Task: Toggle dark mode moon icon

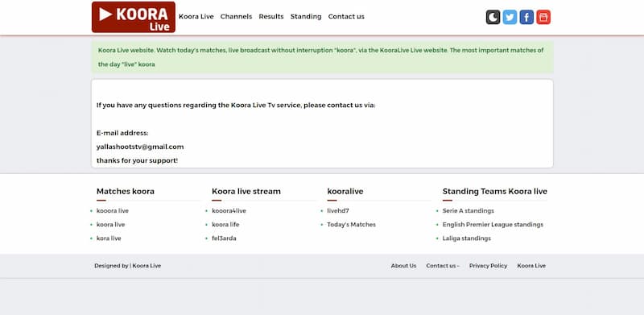Action: 493,17
